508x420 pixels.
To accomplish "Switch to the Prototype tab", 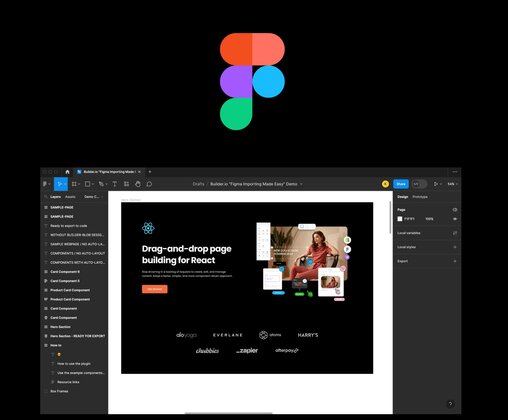I will tap(420, 197).
